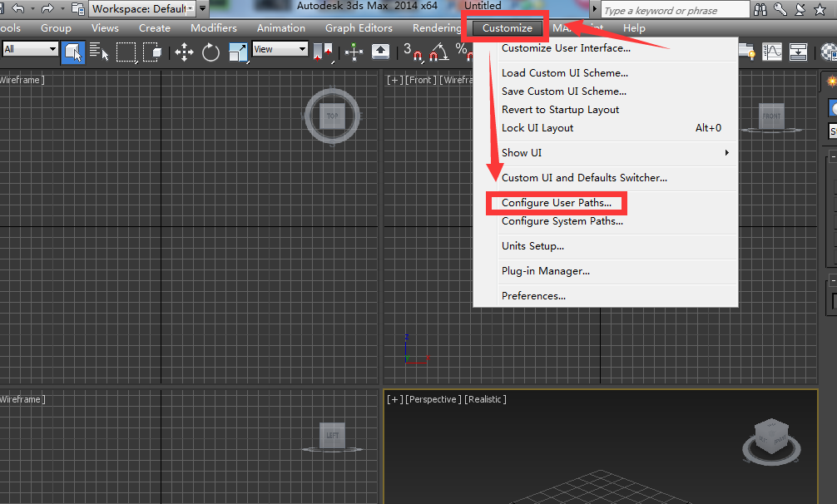Choose the Rectangular Selection Region tool
This screenshot has width=837, height=504.
[126, 52]
